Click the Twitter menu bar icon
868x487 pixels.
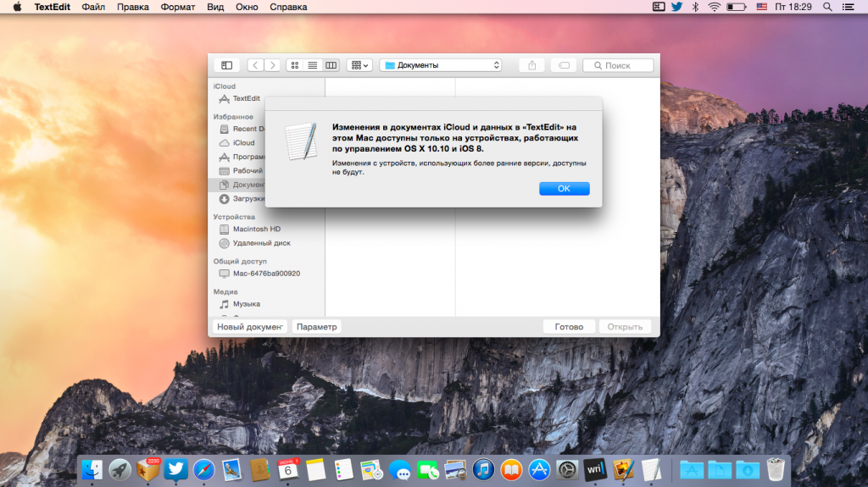click(676, 7)
